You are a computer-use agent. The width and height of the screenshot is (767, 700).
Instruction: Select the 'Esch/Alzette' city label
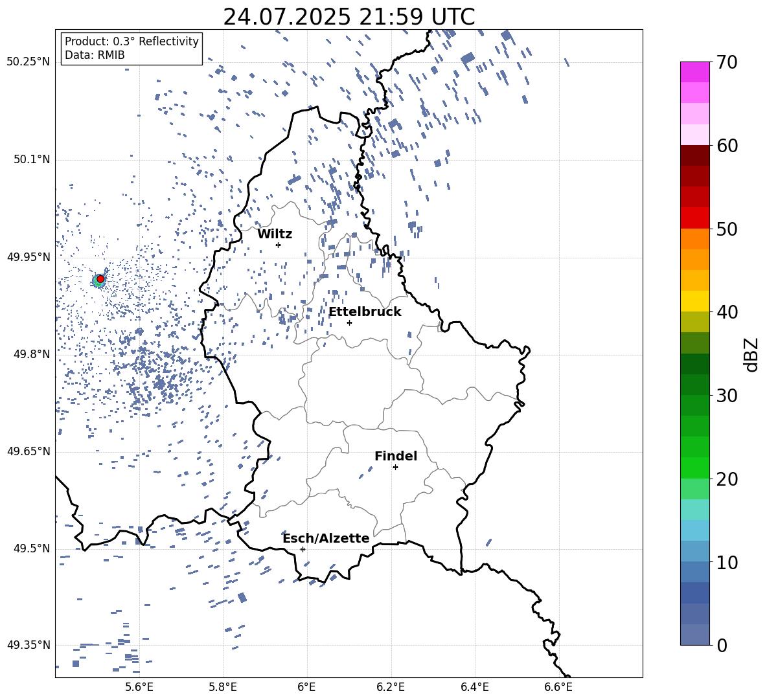(326, 538)
